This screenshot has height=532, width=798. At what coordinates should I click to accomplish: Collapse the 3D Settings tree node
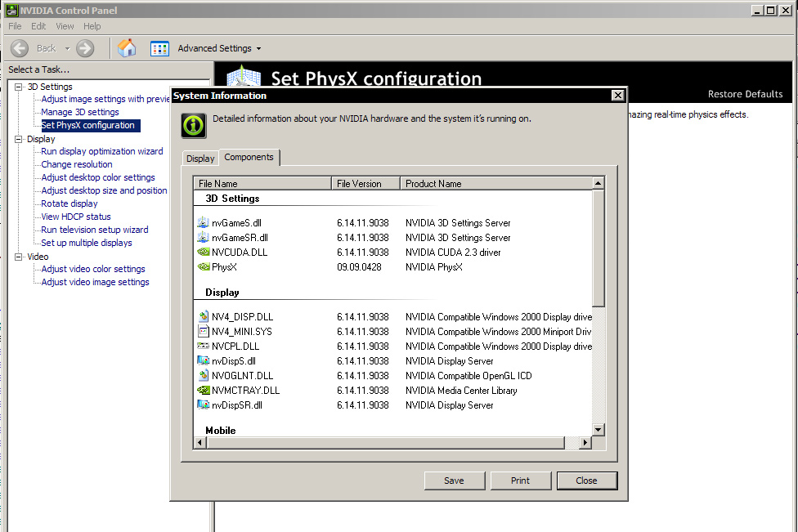click(19, 87)
